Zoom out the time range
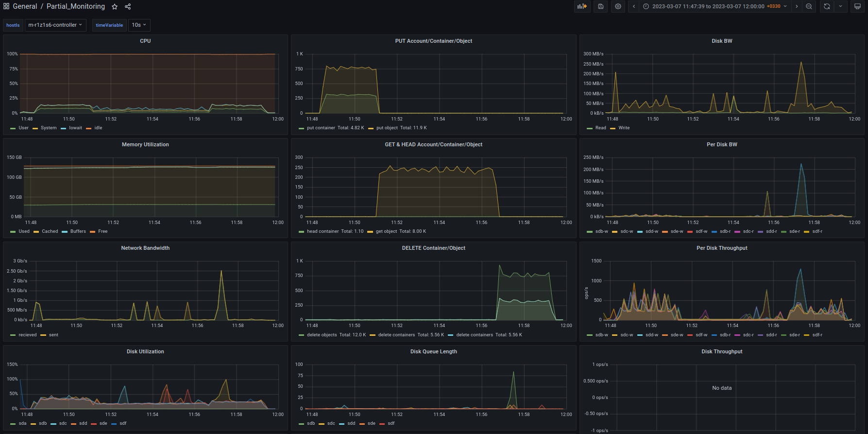Viewport: 868px width, 434px height. click(x=809, y=6)
